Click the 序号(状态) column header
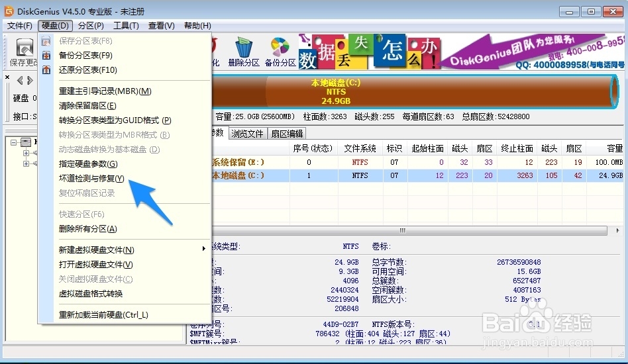The height and width of the screenshot is (364, 628). click(x=313, y=148)
